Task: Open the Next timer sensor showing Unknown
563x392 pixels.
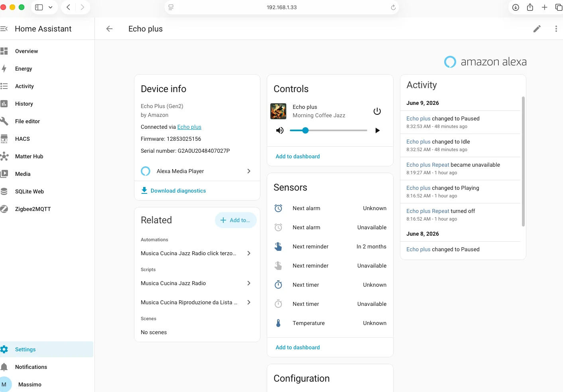Action: [330, 285]
